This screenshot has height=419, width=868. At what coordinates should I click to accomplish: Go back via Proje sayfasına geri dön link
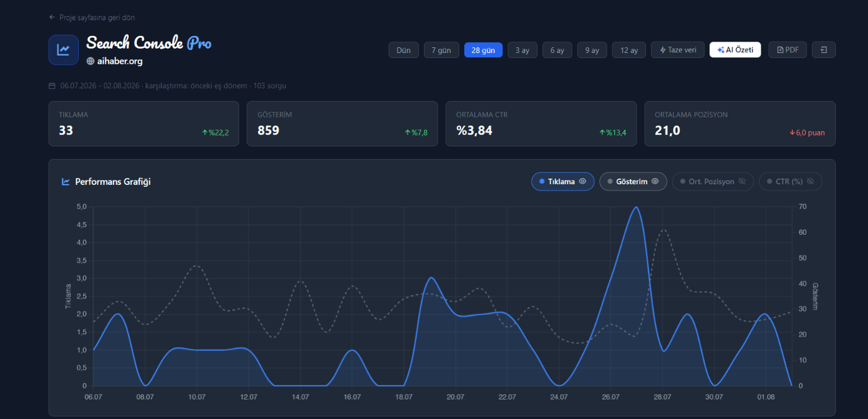[x=97, y=18]
